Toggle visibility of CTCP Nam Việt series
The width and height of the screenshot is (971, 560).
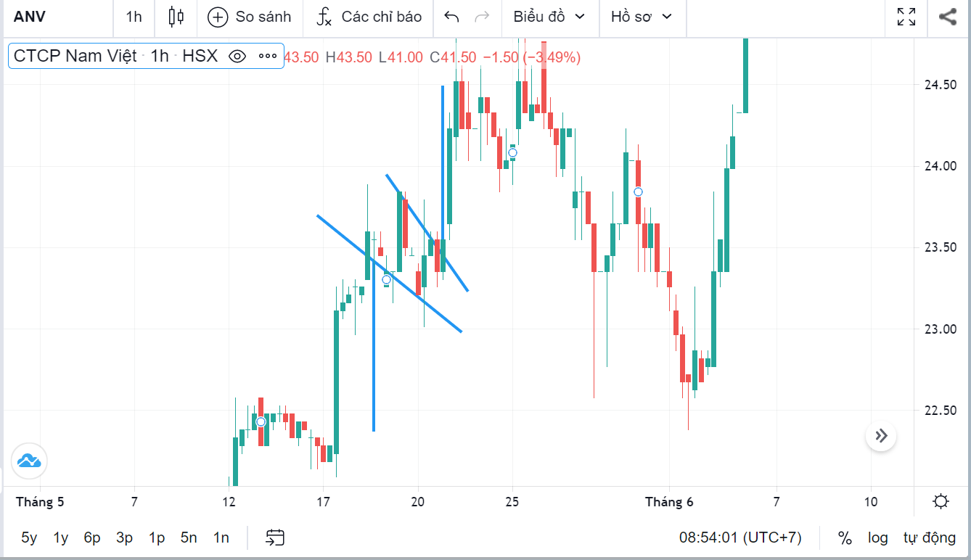click(237, 57)
